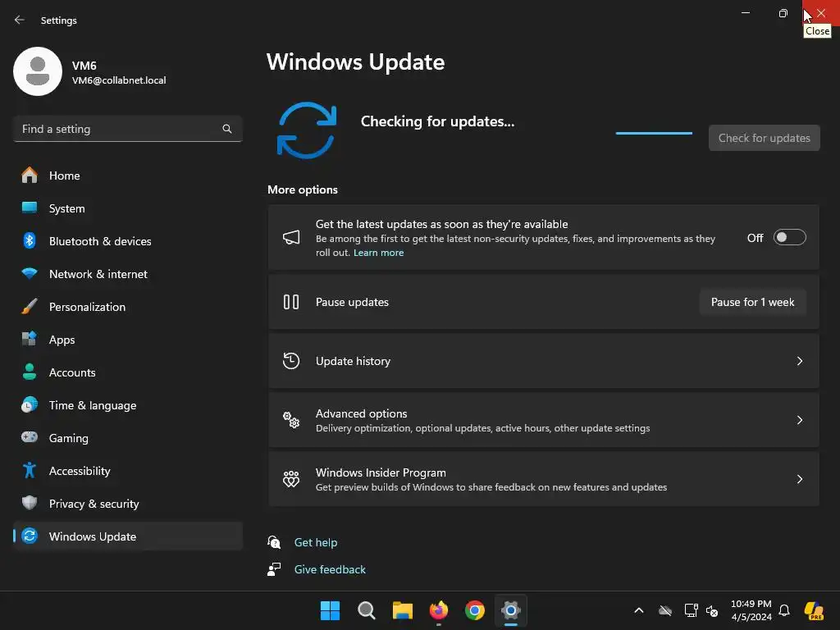This screenshot has width=840, height=630.
Task: Click the large blue sync arrows icon
Action: pos(307,130)
